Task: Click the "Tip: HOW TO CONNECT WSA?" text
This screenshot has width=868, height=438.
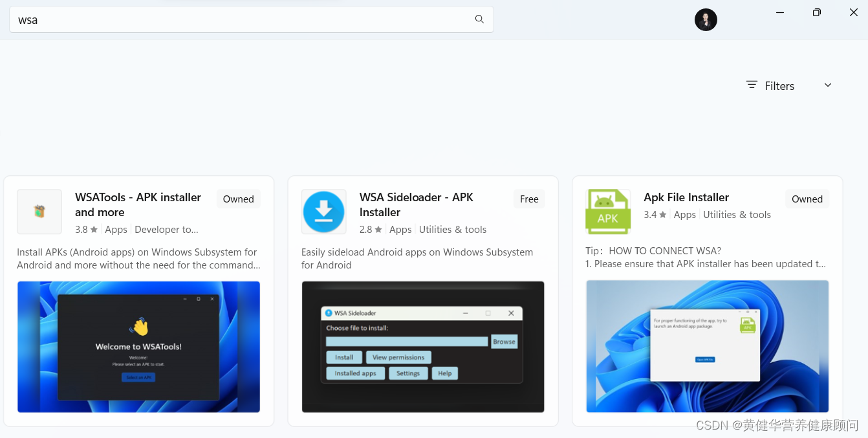Action: [653, 251]
